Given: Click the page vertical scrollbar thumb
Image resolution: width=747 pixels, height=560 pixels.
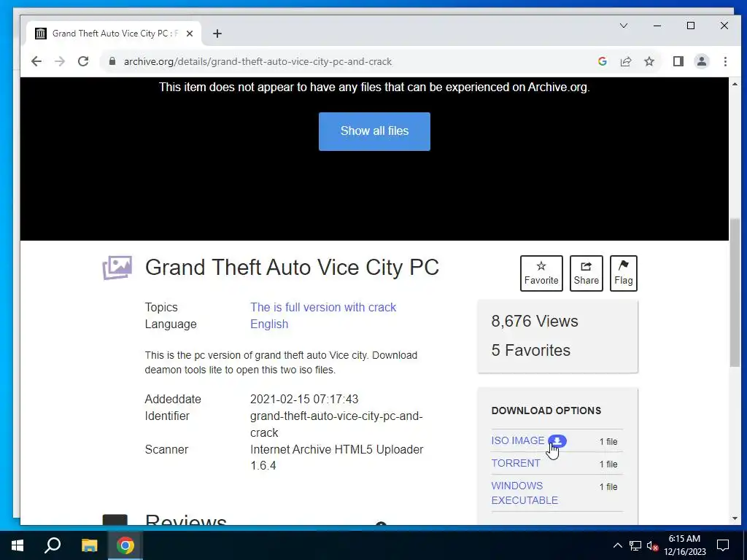Looking at the screenshot, I should click(735, 292).
